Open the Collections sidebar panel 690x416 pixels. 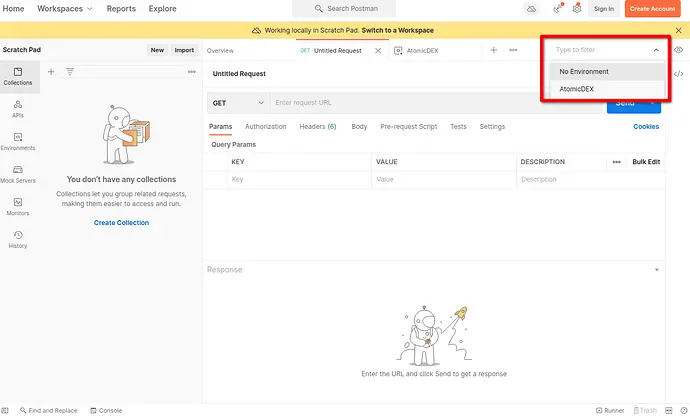[18, 76]
